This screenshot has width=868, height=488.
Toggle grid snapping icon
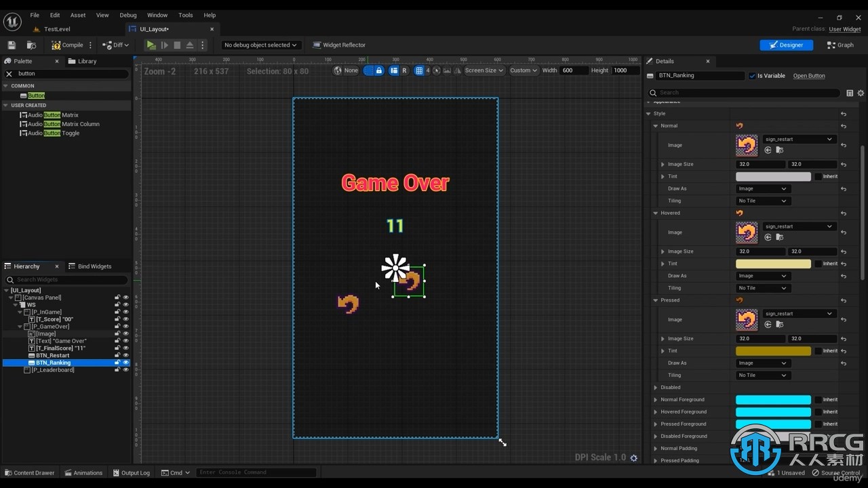point(419,70)
